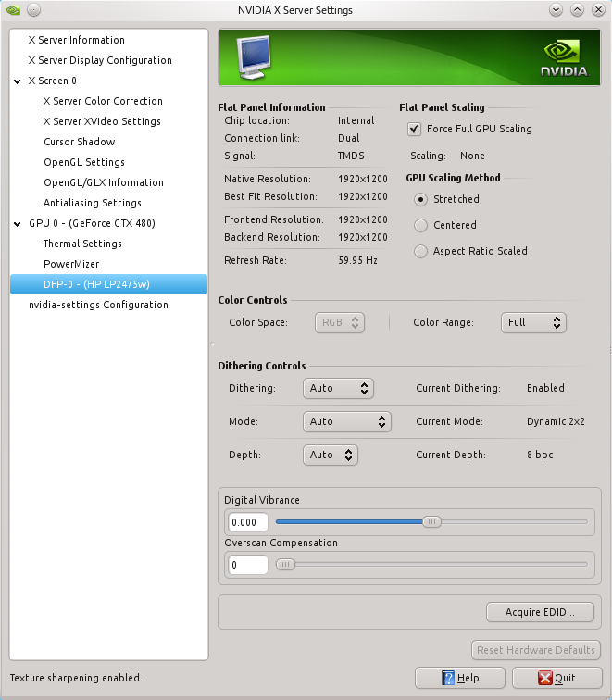Viewport: 612px width, 700px height.
Task: Open X Server Color Correction page
Action: [103, 101]
